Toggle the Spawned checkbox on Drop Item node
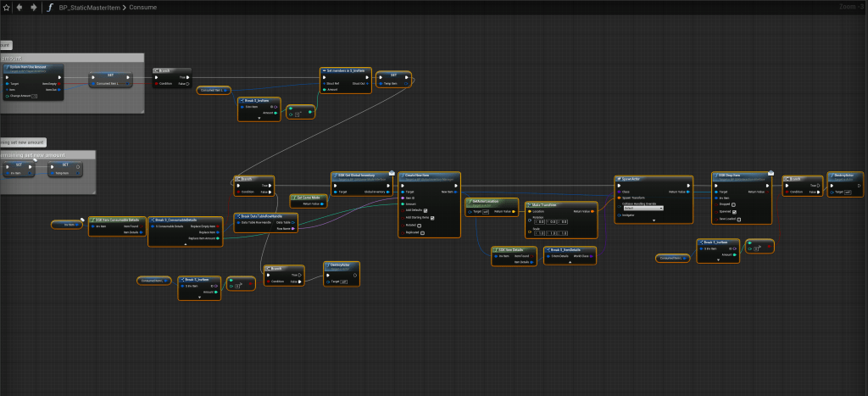The height and width of the screenshot is (396, 868). (734, 212)
